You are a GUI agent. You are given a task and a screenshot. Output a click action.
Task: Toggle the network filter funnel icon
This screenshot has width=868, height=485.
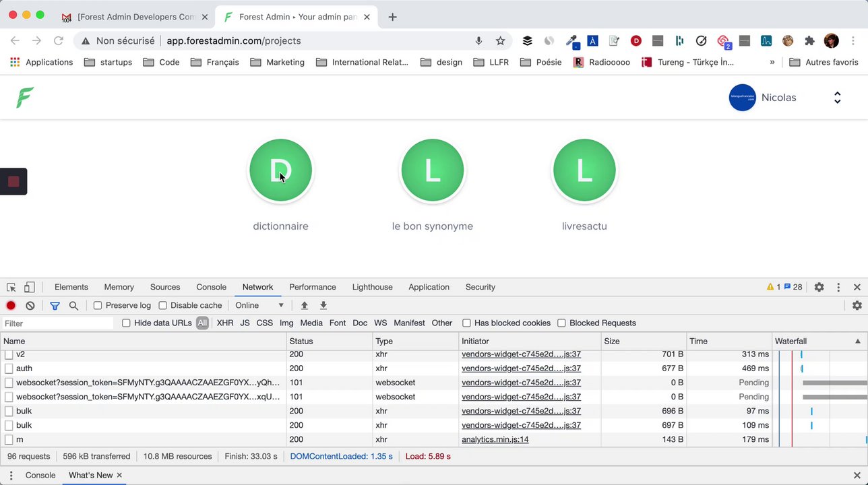[55, 305]
